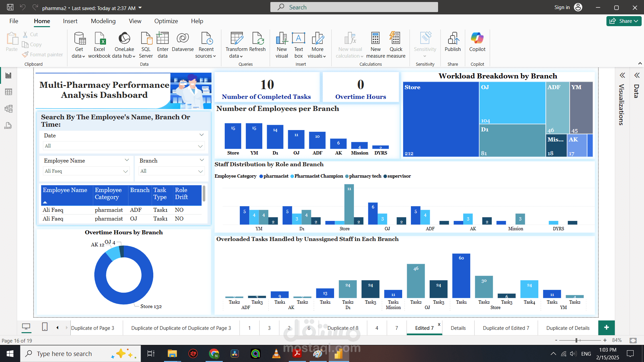644x362 pixels.
Task: Click the Redo arrow icon
Action: click(x=35, y=7)
